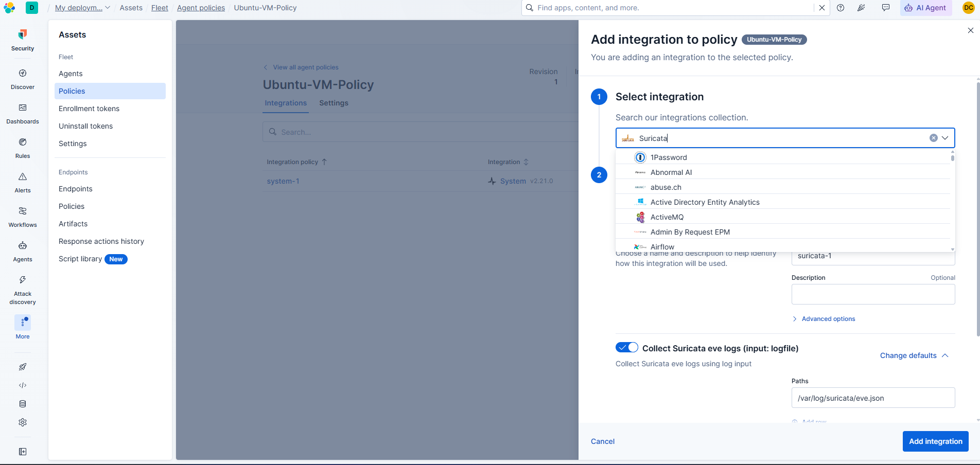The height and width of the screenshot is (465, 980).
Task: Open the System integration link
Action: coord(513,181)
